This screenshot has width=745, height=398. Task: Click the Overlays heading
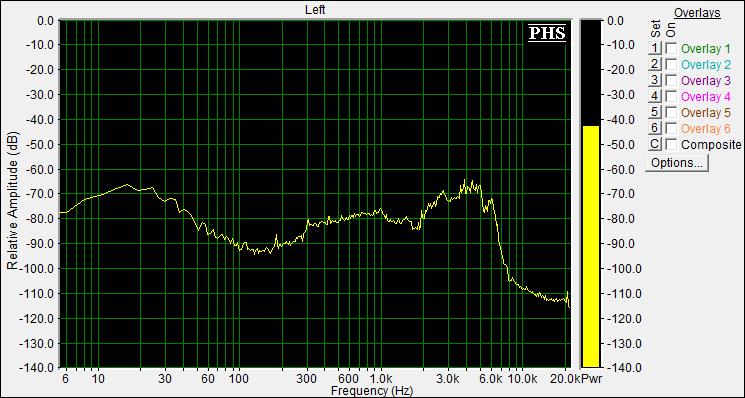[697, 13]
